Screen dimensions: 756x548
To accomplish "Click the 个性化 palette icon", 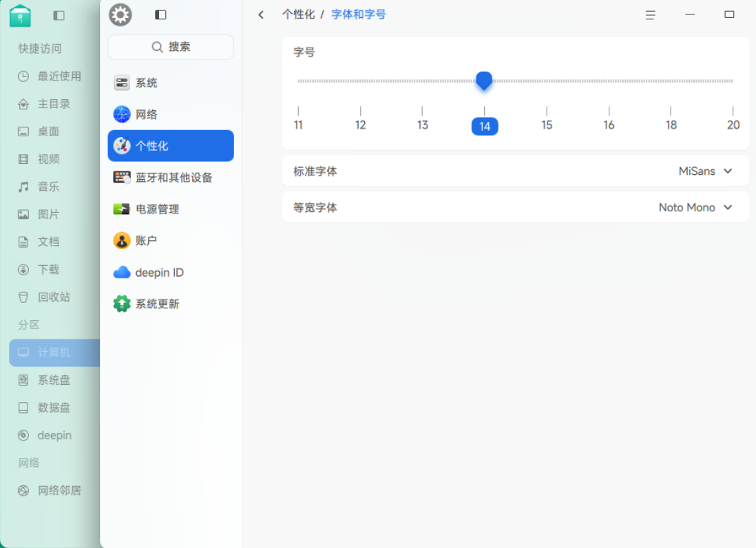I will pos(121,145).
